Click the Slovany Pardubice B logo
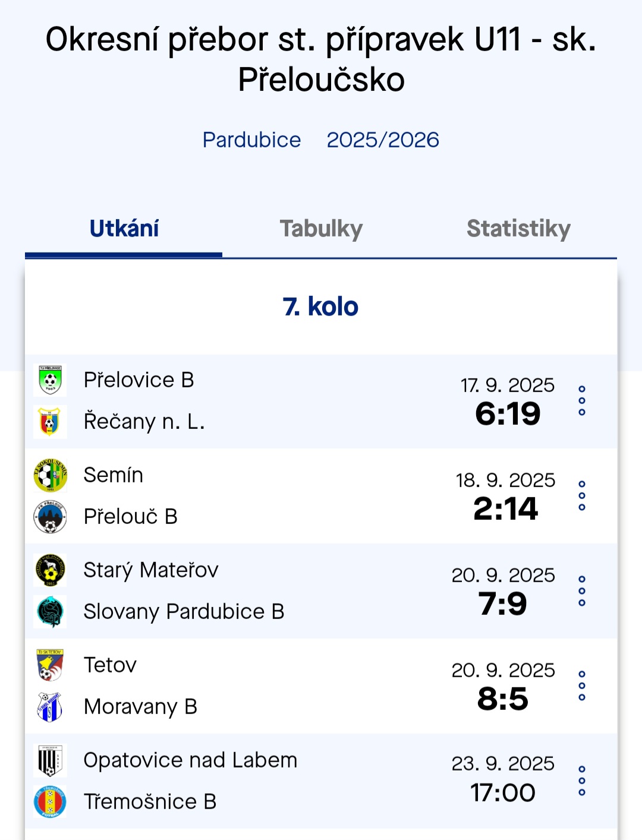The width and height of the screenshot is (642, 840). (x=50, y=612)
